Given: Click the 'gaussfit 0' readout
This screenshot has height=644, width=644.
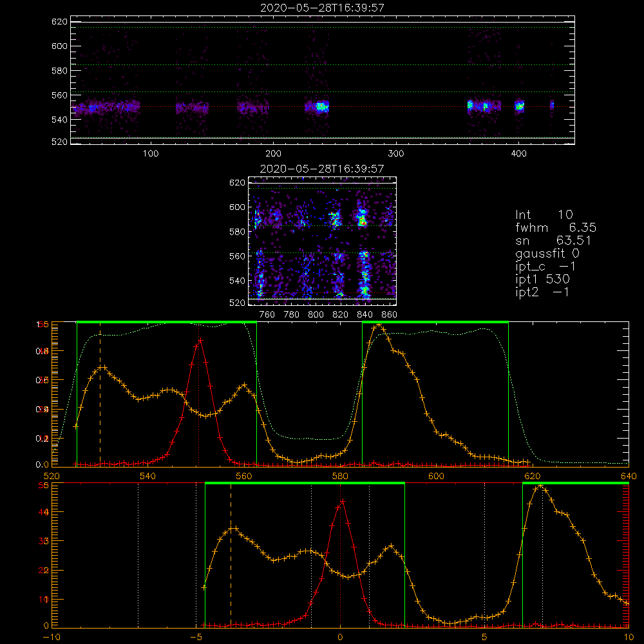Looking at the screenshot, I should point(547,253).
